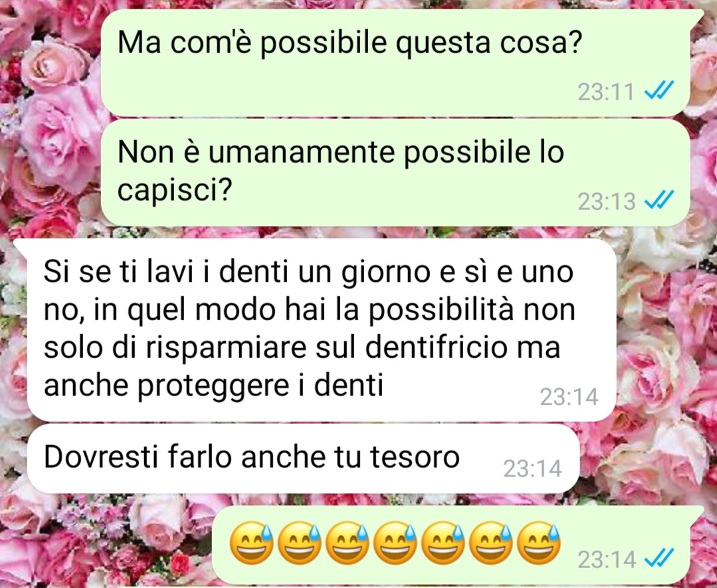Tap the fourth (middle) sweat-smile emoji
Image resolution: width=717 pixels, height=588 pixels.
[x=395, y=542]
